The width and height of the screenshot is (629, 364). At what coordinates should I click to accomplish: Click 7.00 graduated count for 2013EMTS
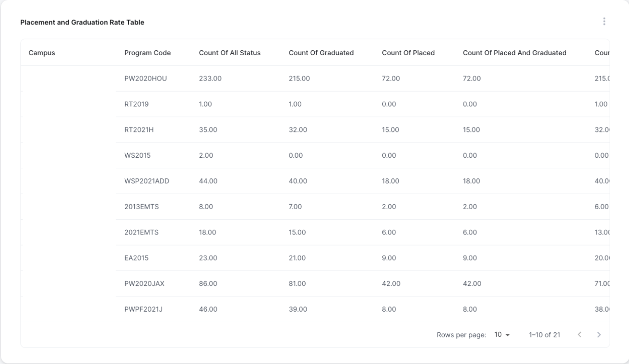pos(296,207)
